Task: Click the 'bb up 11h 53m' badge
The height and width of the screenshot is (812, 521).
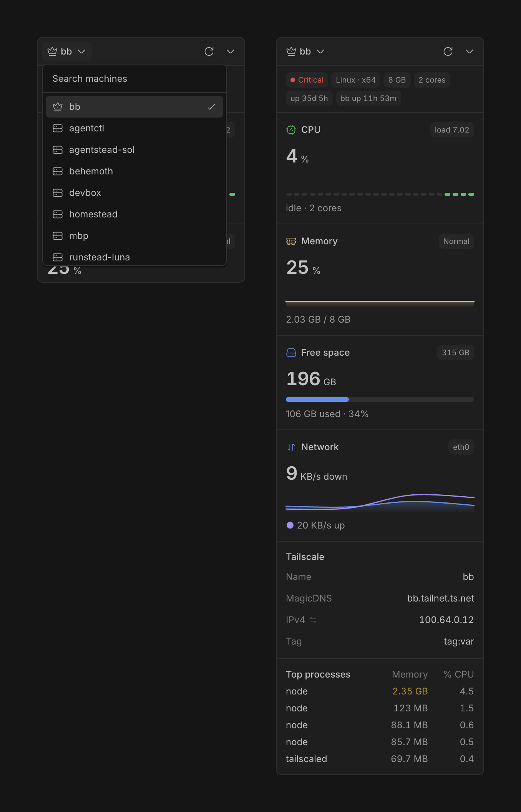Action: 368,98
